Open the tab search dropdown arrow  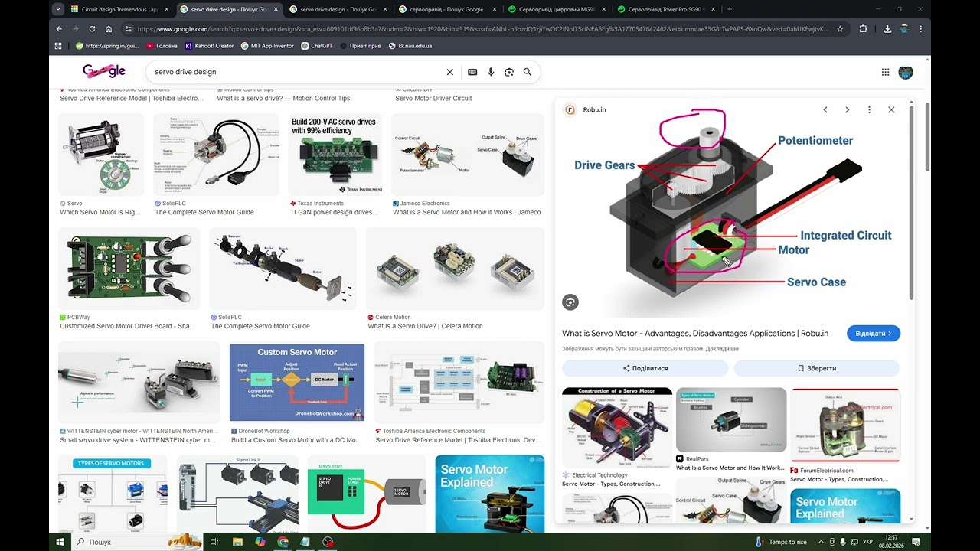click(x=59, y=9)
